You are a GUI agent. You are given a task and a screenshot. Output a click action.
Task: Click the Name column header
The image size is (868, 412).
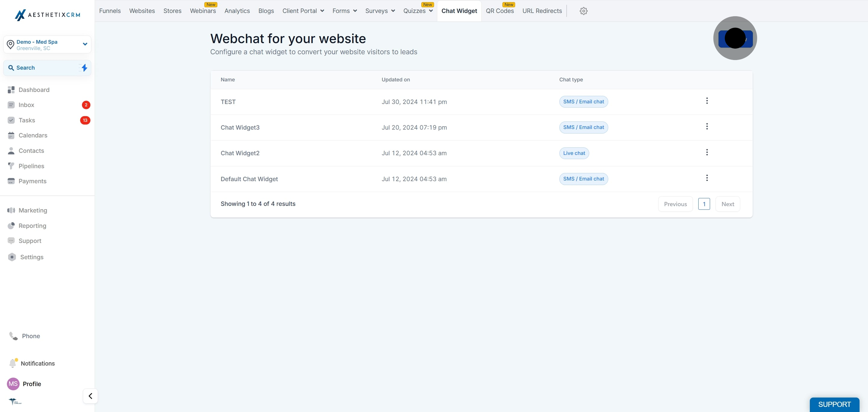228,80
